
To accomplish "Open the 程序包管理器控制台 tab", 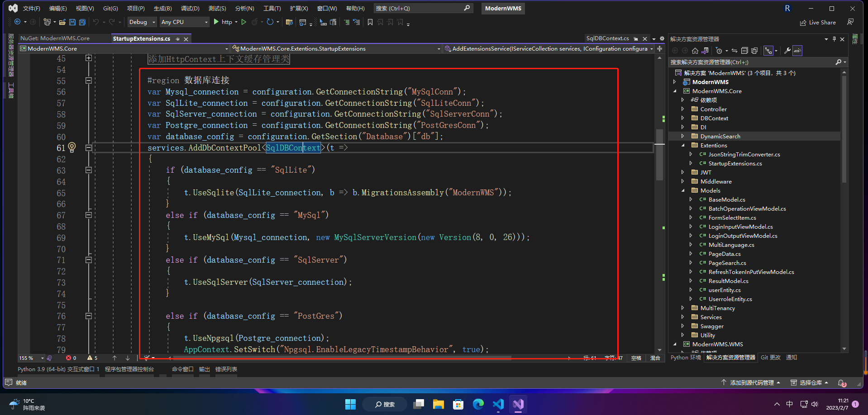I will (x=129, y=369).
